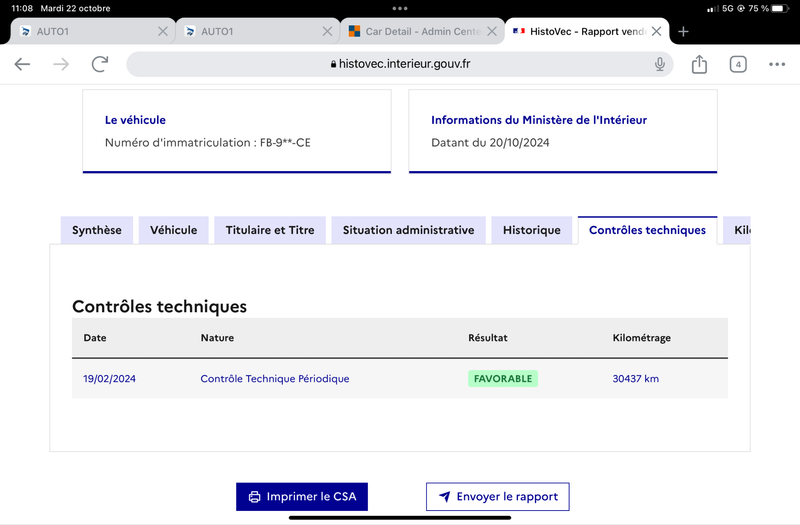Click the histovec.interieur.gouv.fr address bar

[x=399, y=64]
